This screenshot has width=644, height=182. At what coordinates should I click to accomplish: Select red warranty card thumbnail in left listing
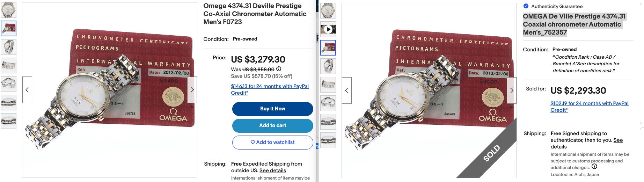8,28
